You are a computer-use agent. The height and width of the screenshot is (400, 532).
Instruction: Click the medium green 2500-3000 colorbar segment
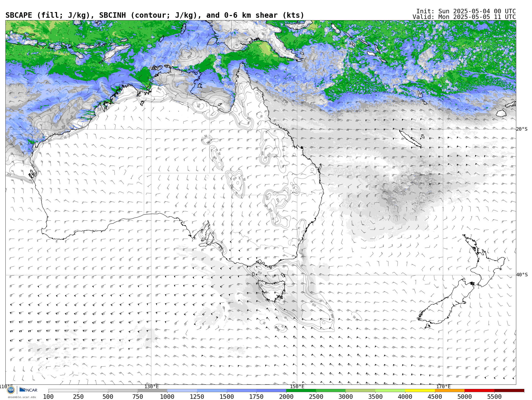(331, 391)
